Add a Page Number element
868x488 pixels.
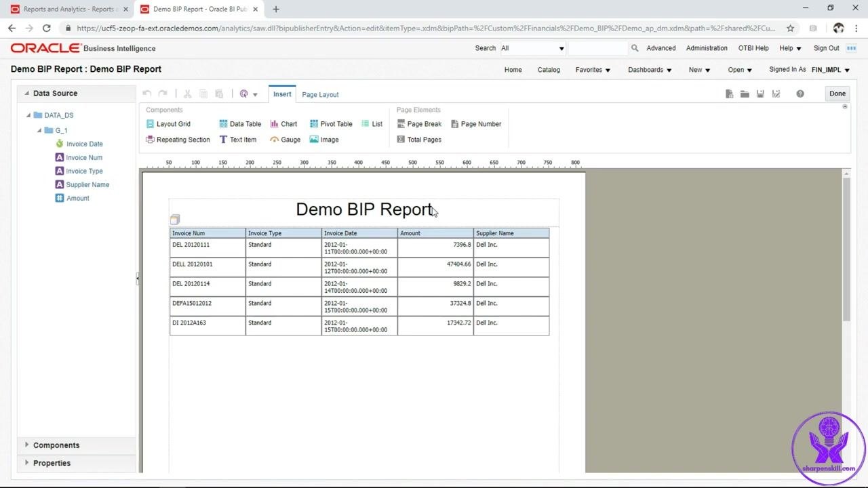tap(476, 124)
